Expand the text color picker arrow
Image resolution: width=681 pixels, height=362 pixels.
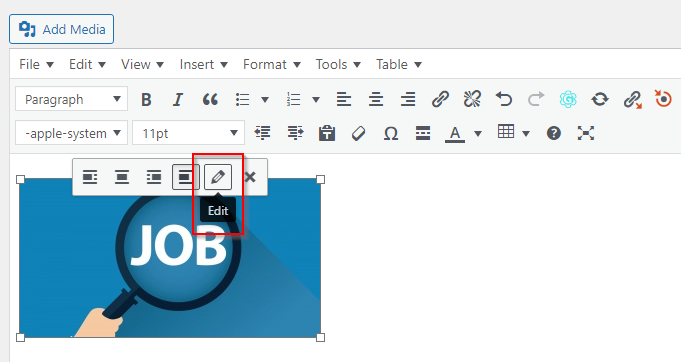(x=478, y=133)
